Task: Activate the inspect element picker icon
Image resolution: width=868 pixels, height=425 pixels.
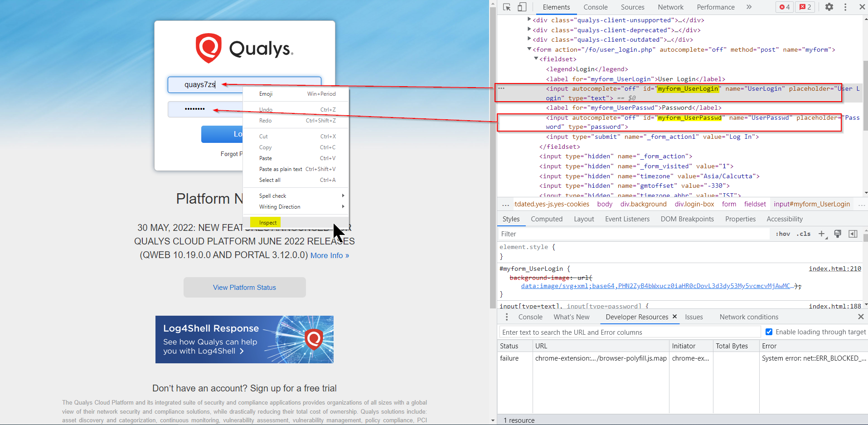Action: click(507, 7)
